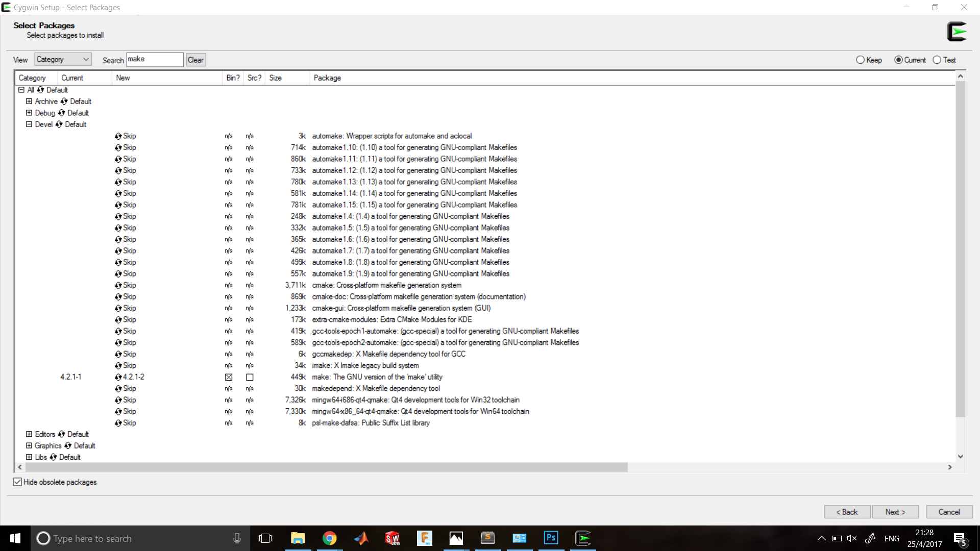The height and width of the screenshot is (551, 980).
Task: Click the cycle icon next to Debug Default
Action: point(62,113)
